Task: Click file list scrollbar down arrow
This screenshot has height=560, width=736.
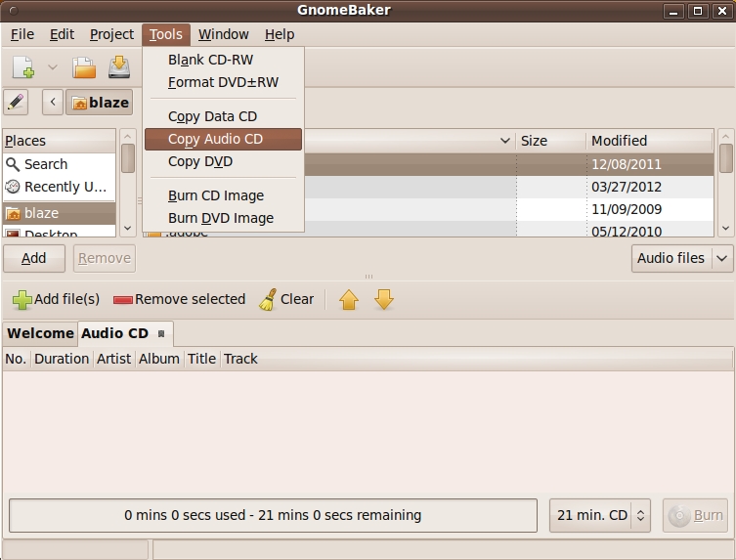Action: [x=725, y=229]
